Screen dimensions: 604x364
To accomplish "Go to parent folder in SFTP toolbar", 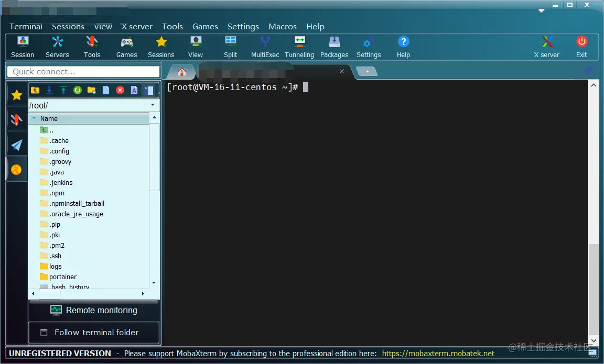I will pyautogui.click(x=35, y=90).
